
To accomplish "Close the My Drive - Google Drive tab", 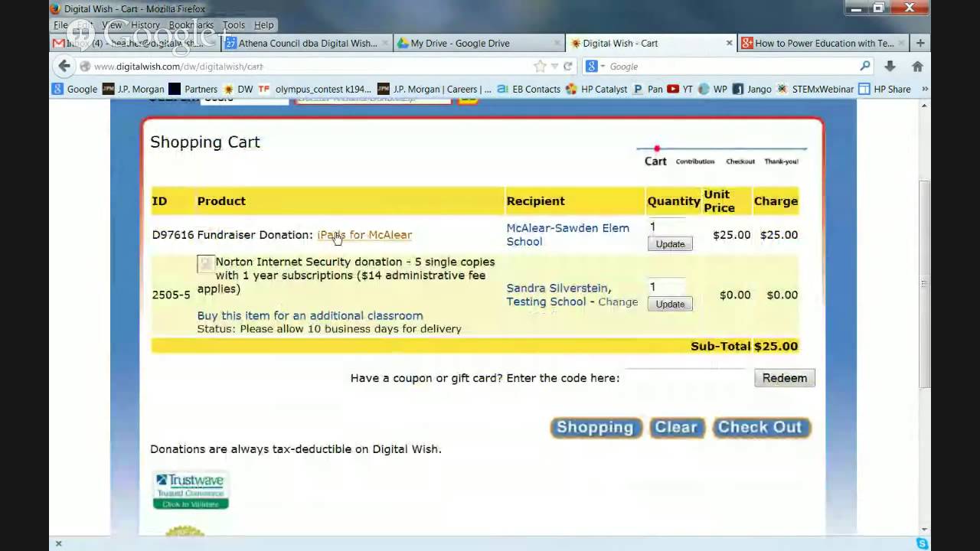I will tap(557, 43).
